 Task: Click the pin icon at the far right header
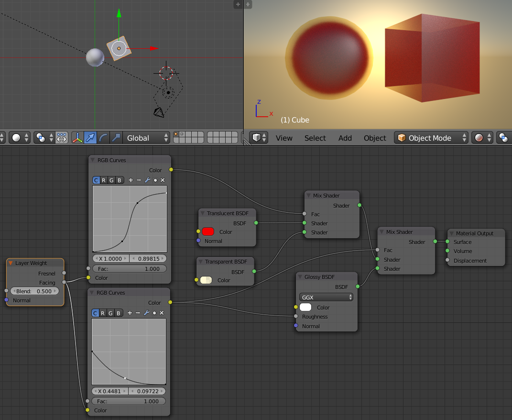503,138
